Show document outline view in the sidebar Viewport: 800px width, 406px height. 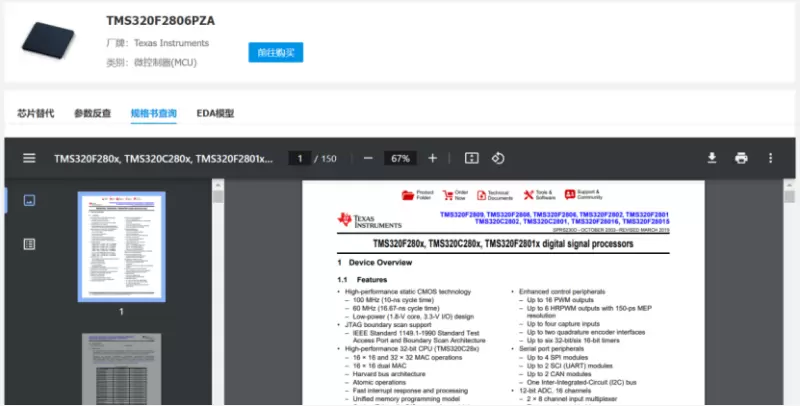pyautogui.click(x=30, y=243)
